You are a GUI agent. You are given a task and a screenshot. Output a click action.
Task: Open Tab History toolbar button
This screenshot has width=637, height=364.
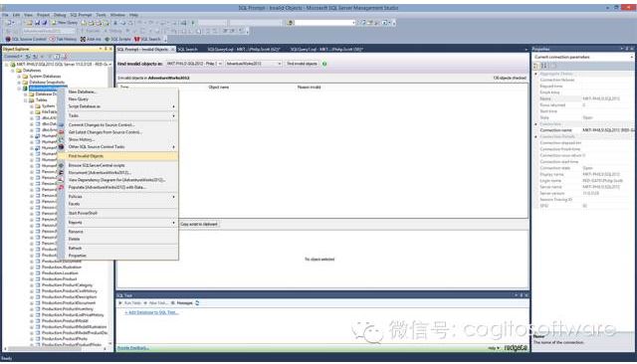pyautogui.click(x=63, y=39)
